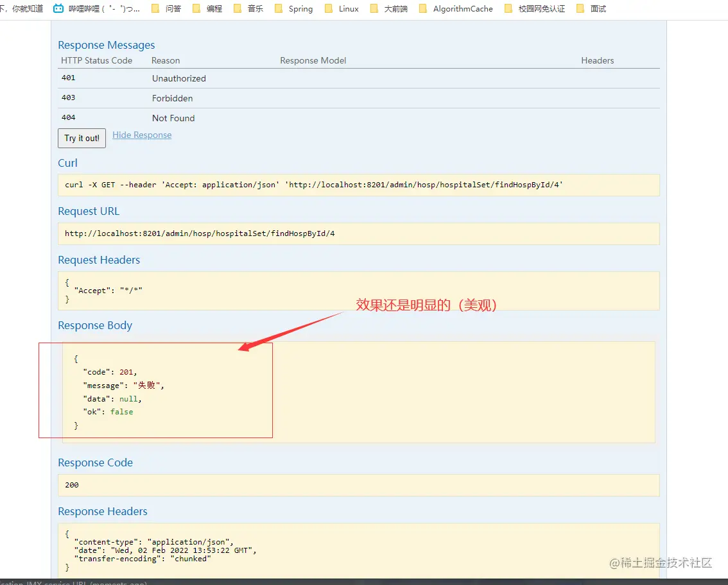Click the Response Model column header
Viewport: 728px width, 585px height.
[313, 60]
